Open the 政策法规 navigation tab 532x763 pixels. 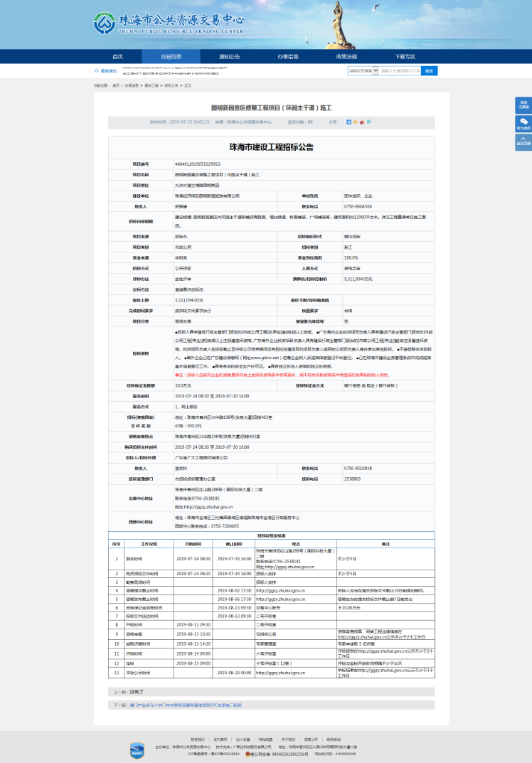pyautogui.click(x=346, y=56)
